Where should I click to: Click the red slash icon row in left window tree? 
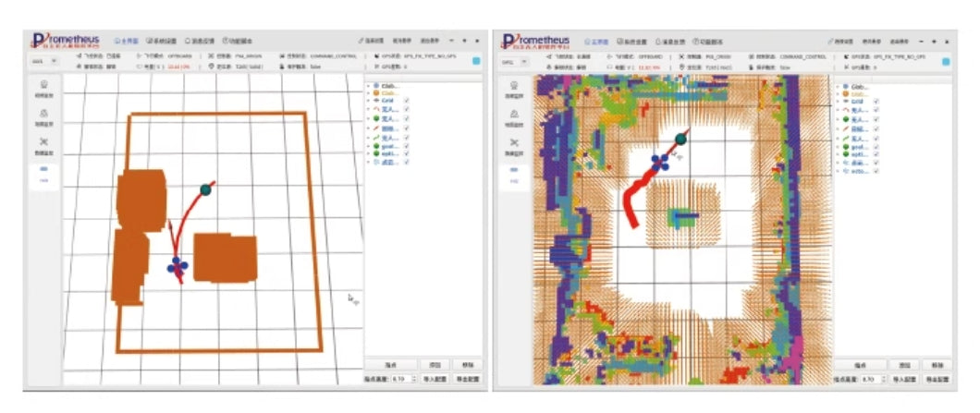coord(375,128)
